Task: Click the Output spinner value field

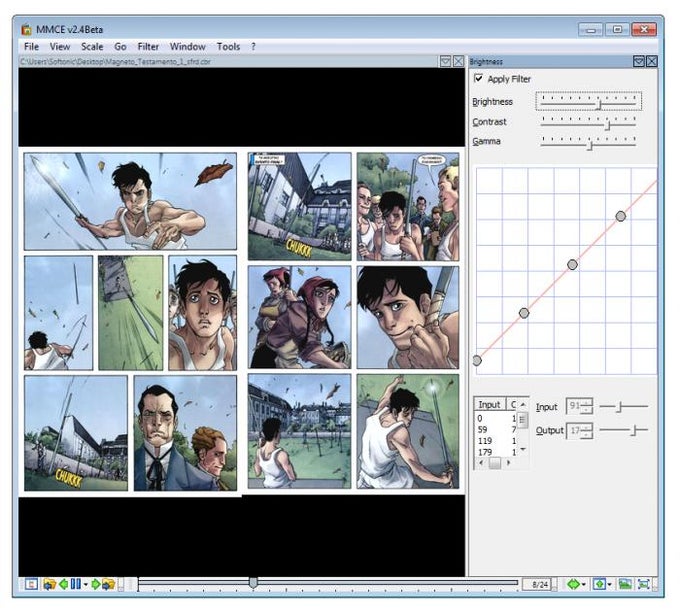Action: point(575,430)
